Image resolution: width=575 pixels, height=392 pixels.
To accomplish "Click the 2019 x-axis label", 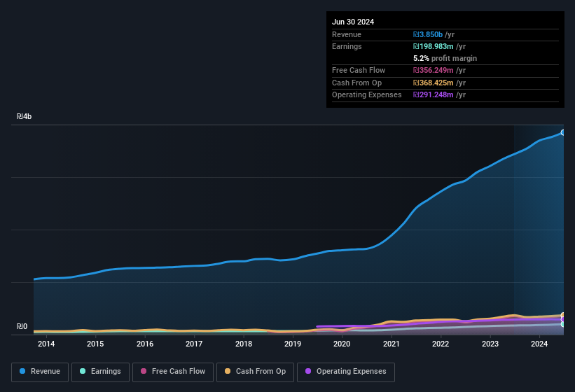I will [293, 344].
